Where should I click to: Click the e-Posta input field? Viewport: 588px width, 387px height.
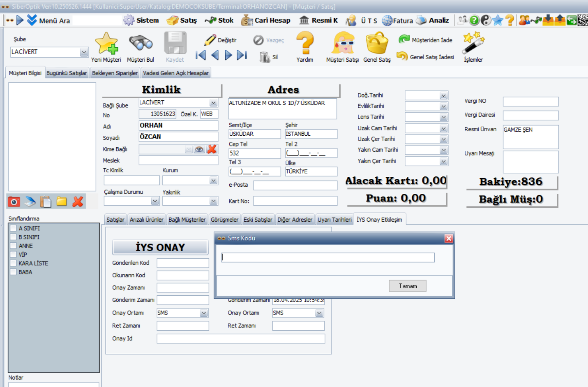tap(295, 185)
